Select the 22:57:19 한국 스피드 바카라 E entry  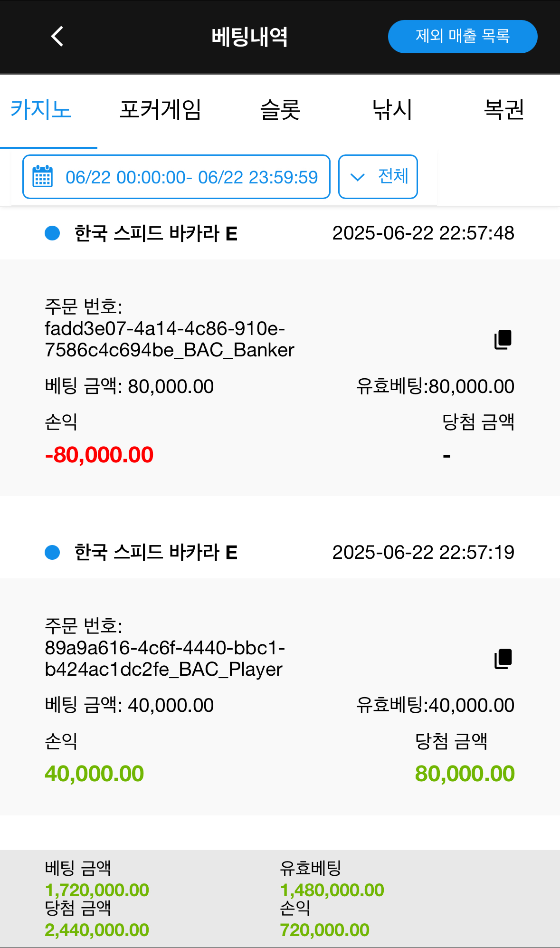point(156,552)
